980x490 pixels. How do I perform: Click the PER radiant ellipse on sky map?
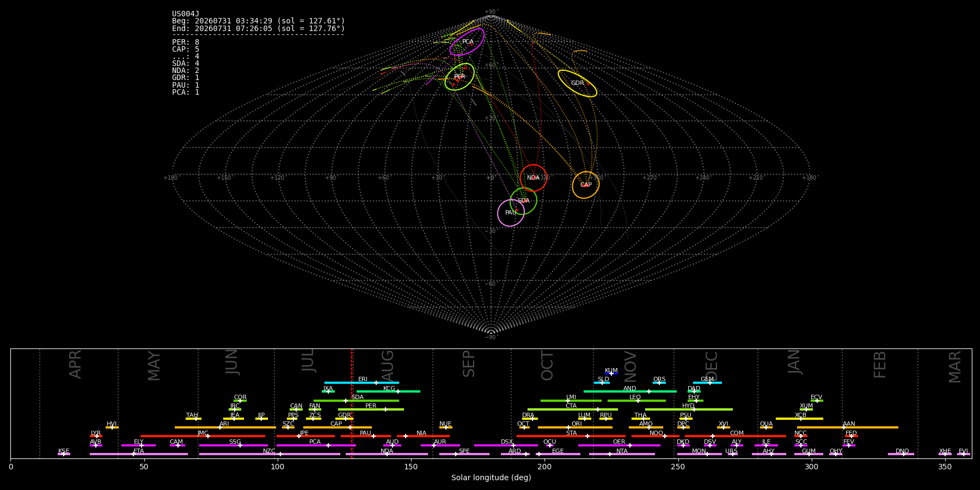click(x=460, y=77)
